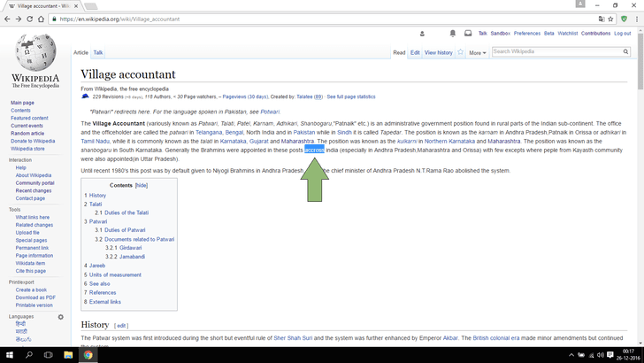Click the browser address bar URL
The image size is (644, 363).
pos(119,19)
